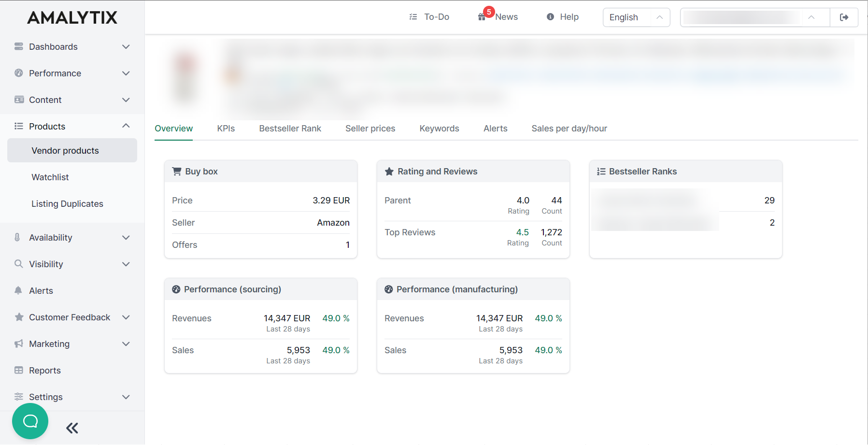The width and height of the screenshot is (868, 445).
Task: Click the To-Do checklist icon
Action: 413,17
